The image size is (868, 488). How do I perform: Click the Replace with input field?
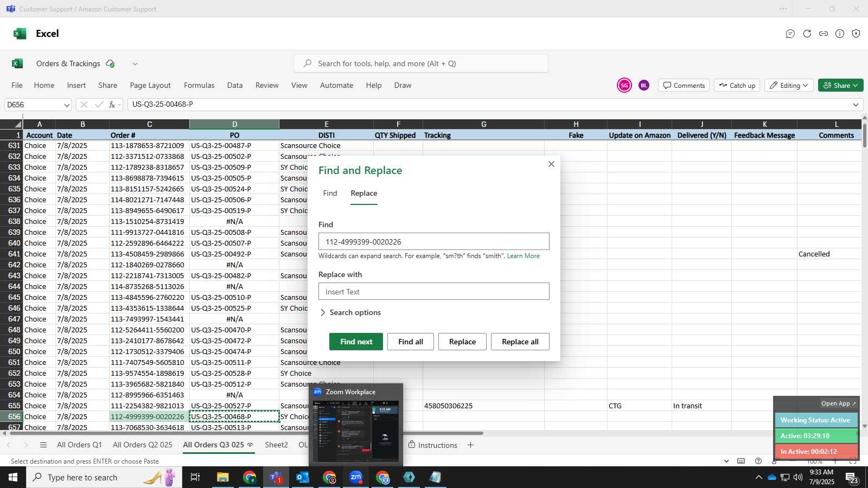click(x=434, y=291)
